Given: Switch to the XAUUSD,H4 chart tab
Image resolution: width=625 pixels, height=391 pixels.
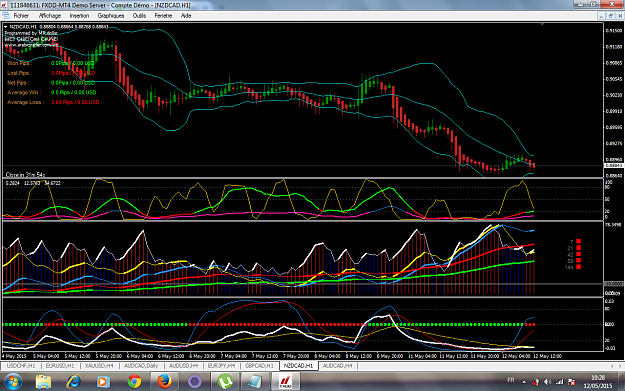Looking at the screenshot, I should [99, 365].
